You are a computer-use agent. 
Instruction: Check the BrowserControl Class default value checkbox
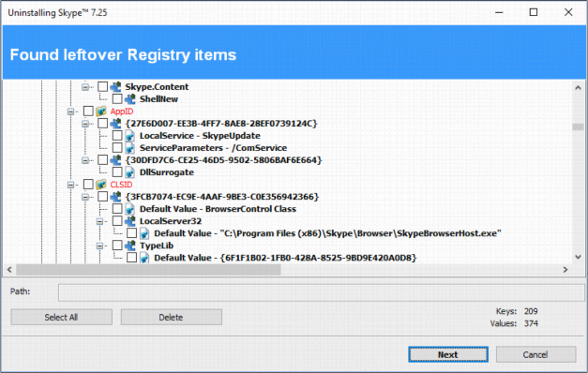click(x=117, y=208)
